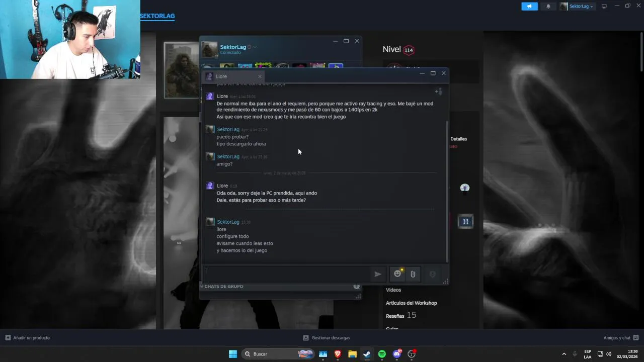Open OBS Studio from the taskbar
The height and width of the screenshot is (362, 644).
click(x=412, y=354)
